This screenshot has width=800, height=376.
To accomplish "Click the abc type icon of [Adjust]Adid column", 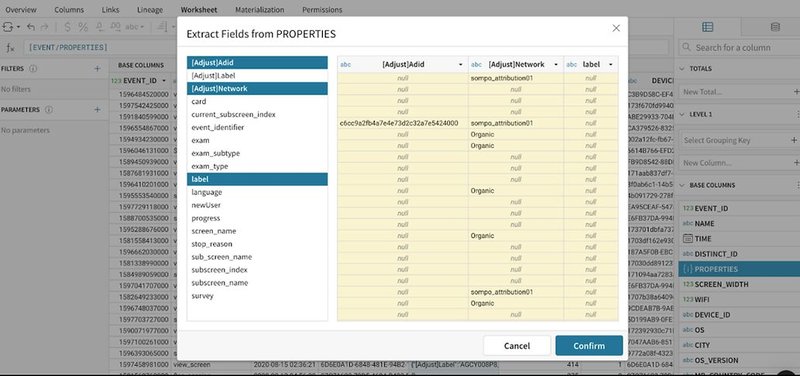I will pos(345,65).
